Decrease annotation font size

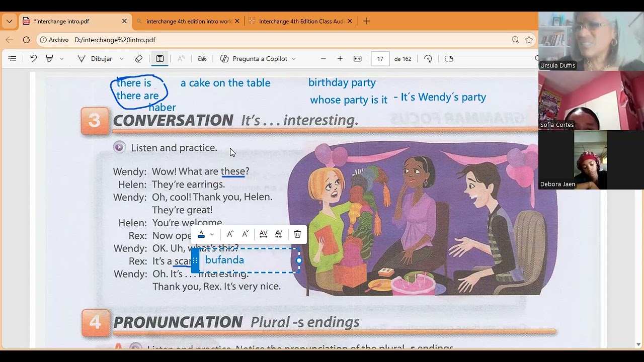pos(245,234)
